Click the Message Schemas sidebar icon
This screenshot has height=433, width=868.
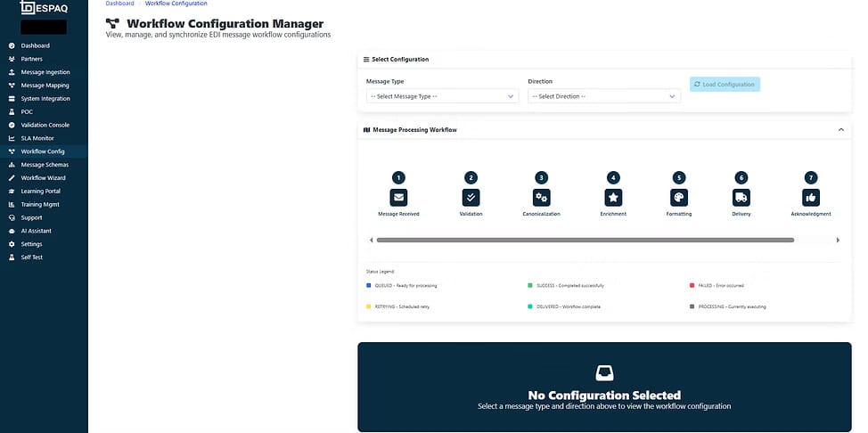[x=12, y=165]
